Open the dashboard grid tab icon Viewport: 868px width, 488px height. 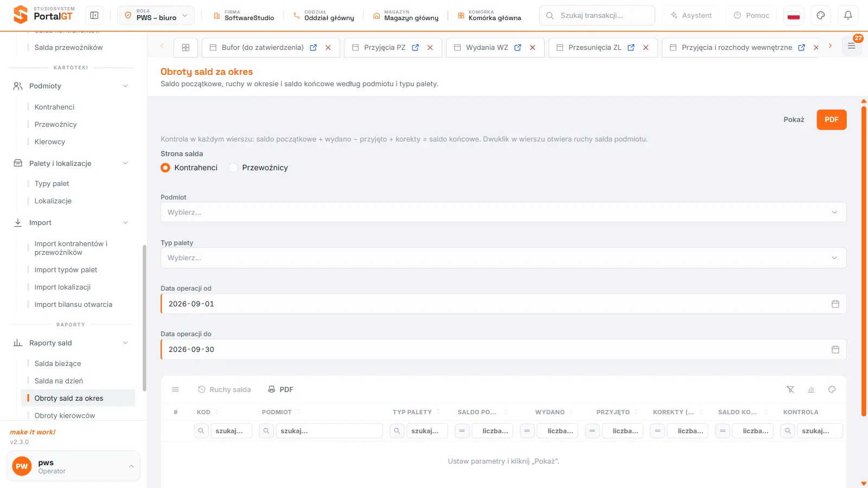(186, 48)
